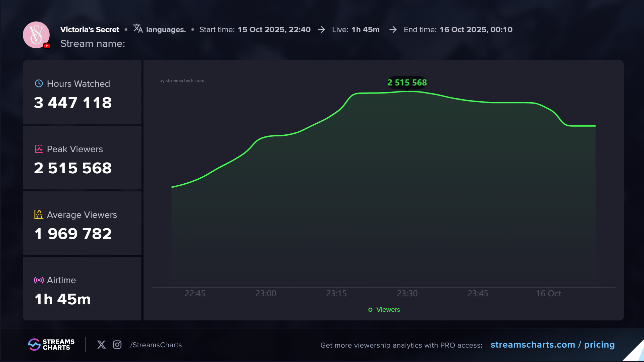The image size is (644, 362).
Task: Open the Instagram social icon
Action: tap(117, 345)
